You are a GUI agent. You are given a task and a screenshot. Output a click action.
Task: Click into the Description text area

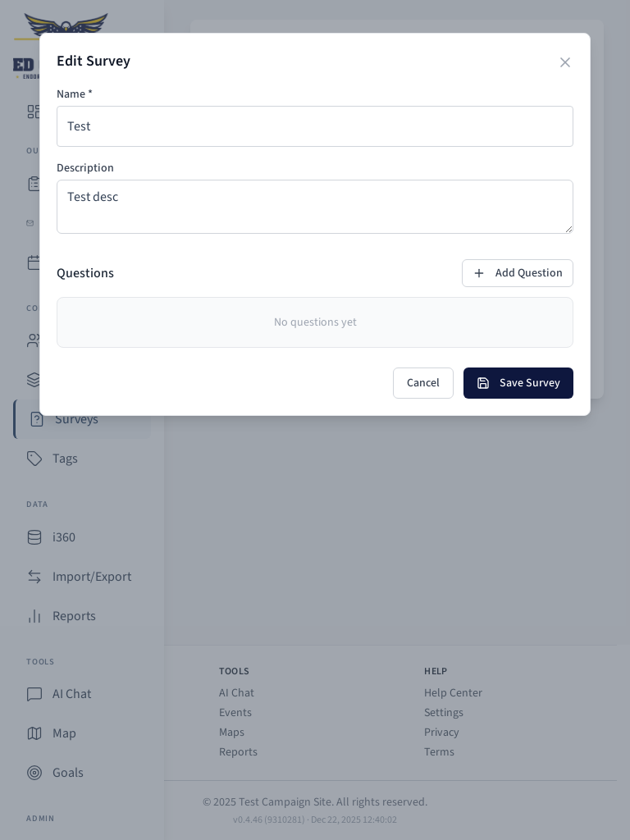click(x=315, y=207)
